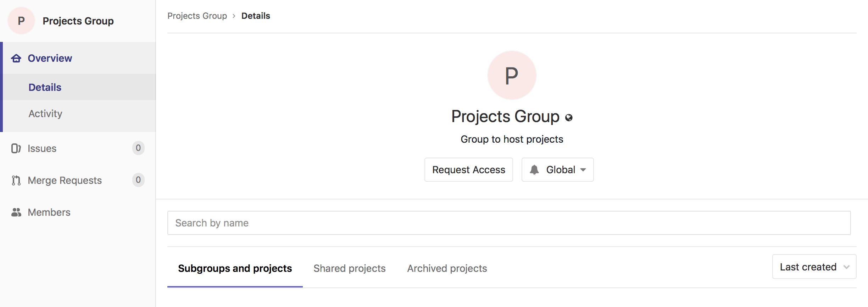Click the Request Access button
Screen dimensions: 868x307
[x=468, y=170]
